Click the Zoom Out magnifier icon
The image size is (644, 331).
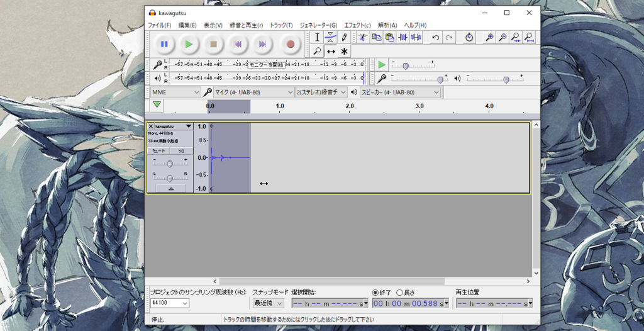[502, 37]
